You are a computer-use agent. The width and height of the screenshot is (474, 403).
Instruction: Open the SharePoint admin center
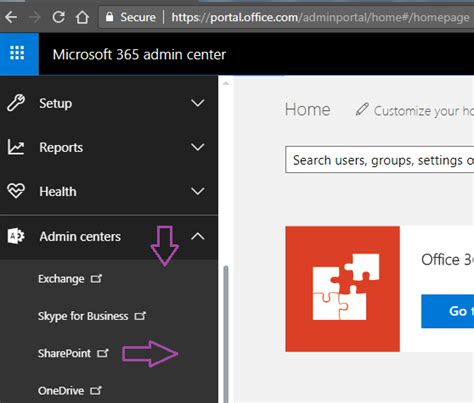tap(64, 353)
